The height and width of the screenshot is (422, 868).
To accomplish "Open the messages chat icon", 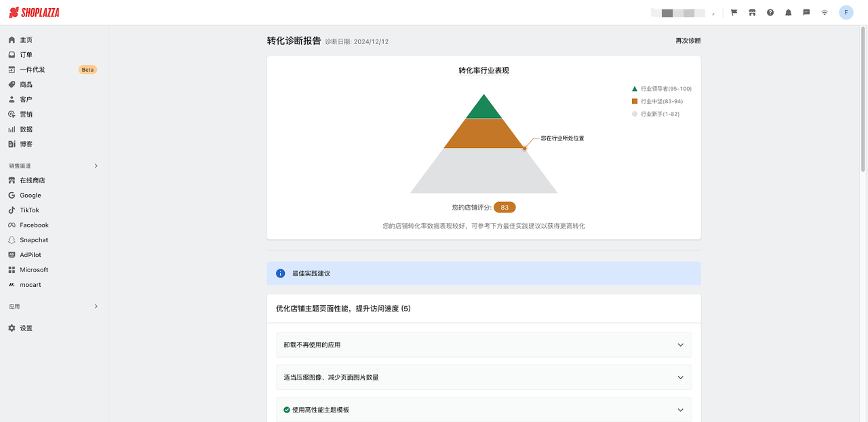I will coord(806,12).
